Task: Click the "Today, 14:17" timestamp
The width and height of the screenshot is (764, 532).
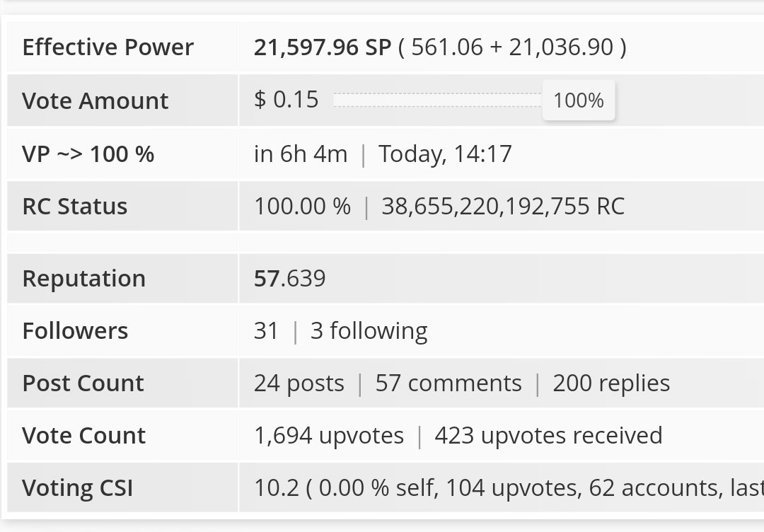Action: [445, 154]
